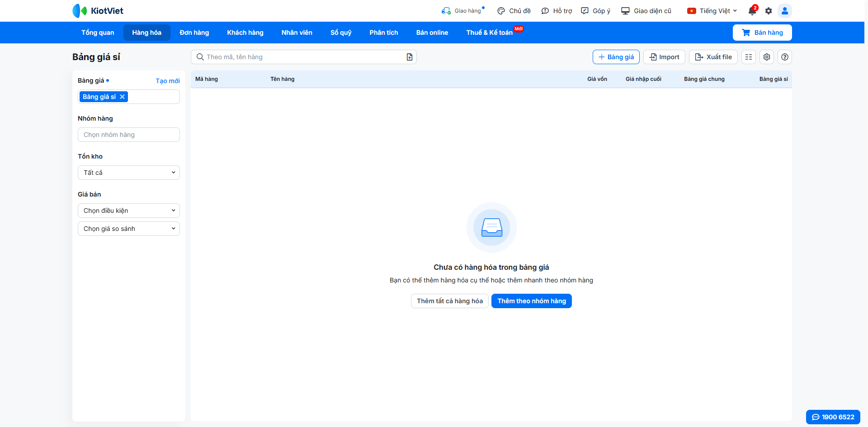Click Mã hàng column header

pyautogui.click(x=207, y=79)
